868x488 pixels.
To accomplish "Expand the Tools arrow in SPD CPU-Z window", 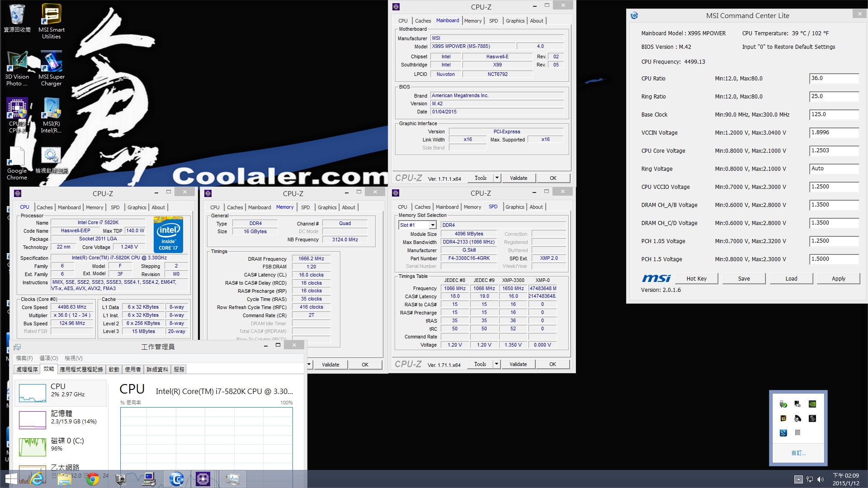I will pos(496,364).
